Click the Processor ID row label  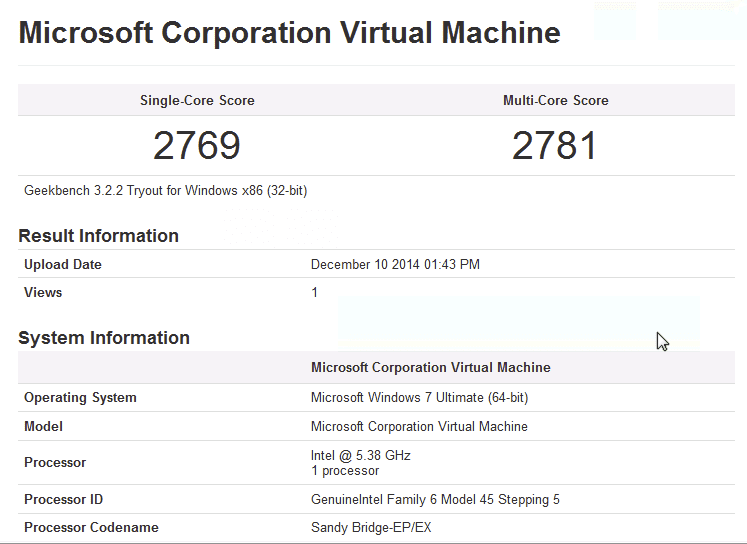[63, 500]
